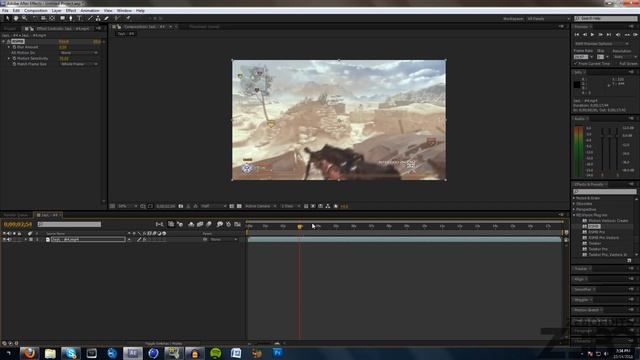Viewport: 640px width, 360px height.
Task: Open the Composition menu
Action: tap(36, 11)
